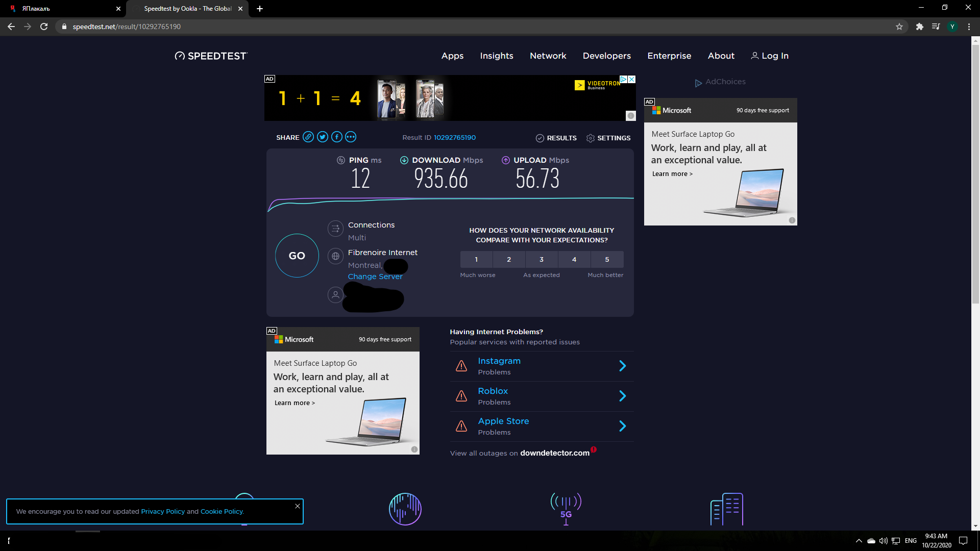Expand Instagram problems entry arrow
The width and height of the screenshot is (980, 551).
coord(623,366)
